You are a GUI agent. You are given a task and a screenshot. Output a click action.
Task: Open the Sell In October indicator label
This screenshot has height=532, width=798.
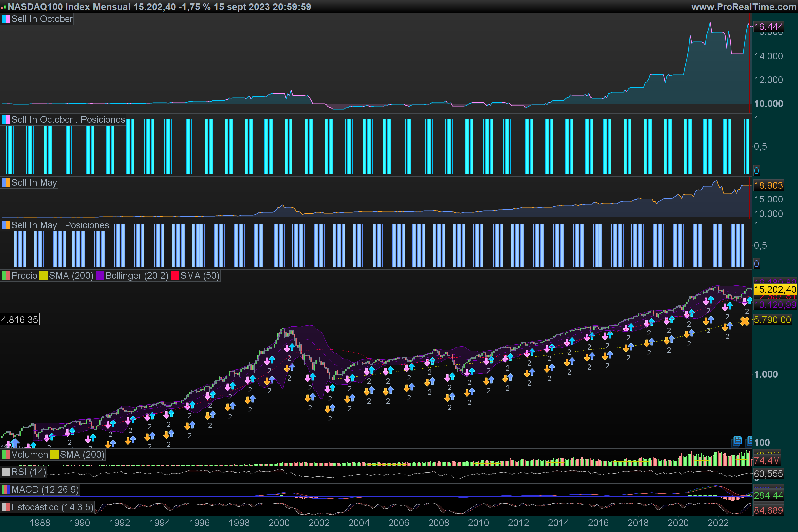click(42, 19)
